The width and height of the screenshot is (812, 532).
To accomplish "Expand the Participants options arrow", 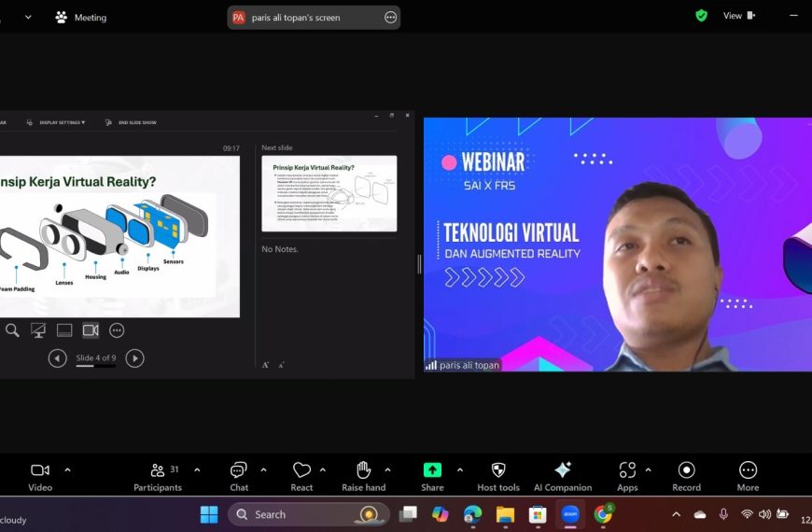I will point(197,469).
